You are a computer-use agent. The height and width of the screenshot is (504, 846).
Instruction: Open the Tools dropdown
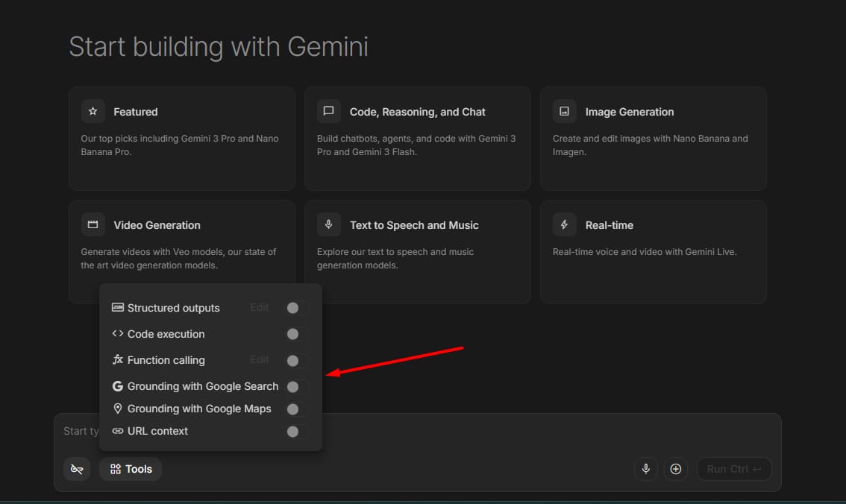tap(130, 469)
